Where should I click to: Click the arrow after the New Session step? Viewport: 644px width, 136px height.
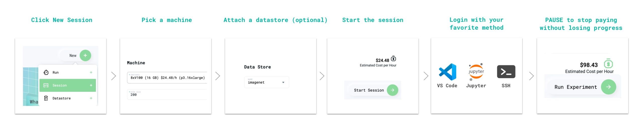(x=113, y=76)
